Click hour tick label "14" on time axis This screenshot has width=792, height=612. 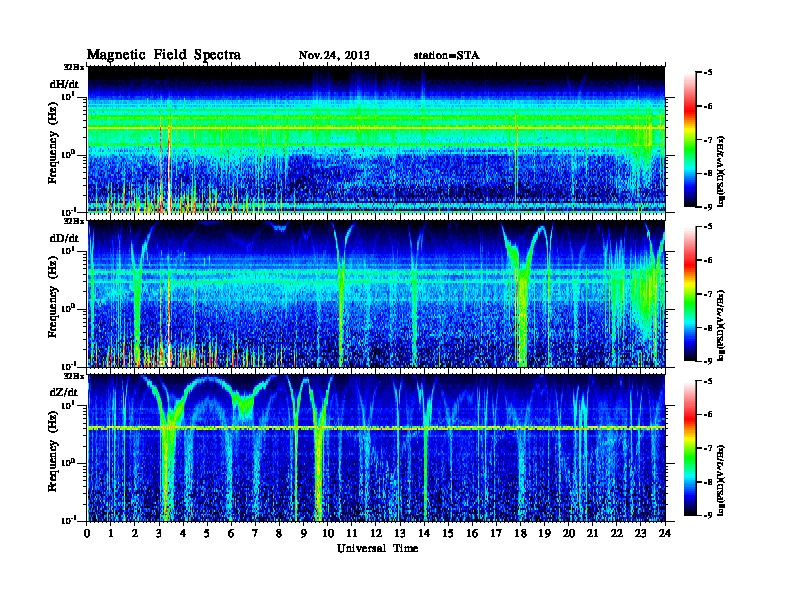tap(424, 533)
